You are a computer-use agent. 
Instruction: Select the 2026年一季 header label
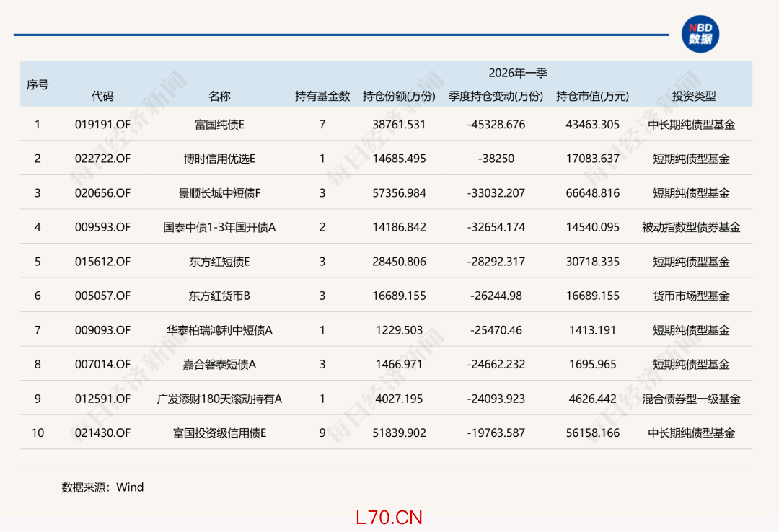click(518, 73)
